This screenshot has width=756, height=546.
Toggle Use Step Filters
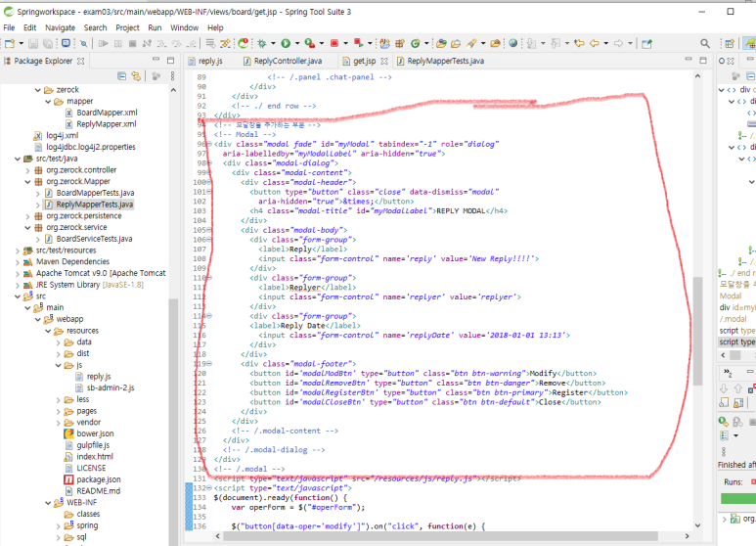pyautogui.click(x=225, y=43)
